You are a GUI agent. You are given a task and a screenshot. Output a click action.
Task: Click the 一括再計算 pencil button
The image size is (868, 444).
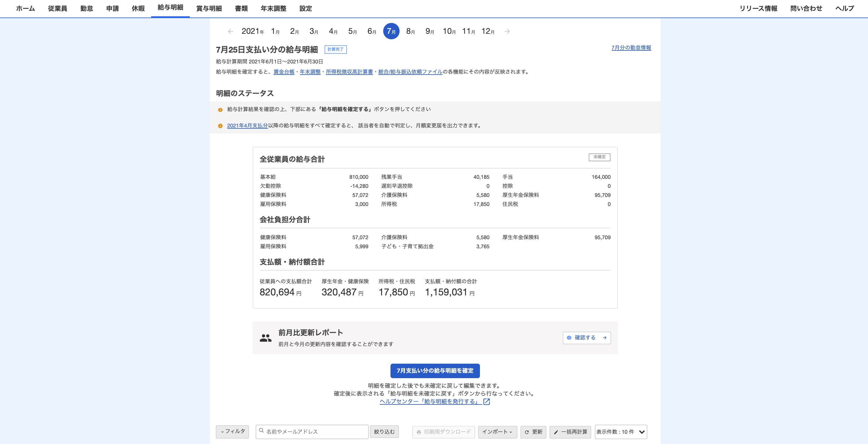tap(570, 432)
